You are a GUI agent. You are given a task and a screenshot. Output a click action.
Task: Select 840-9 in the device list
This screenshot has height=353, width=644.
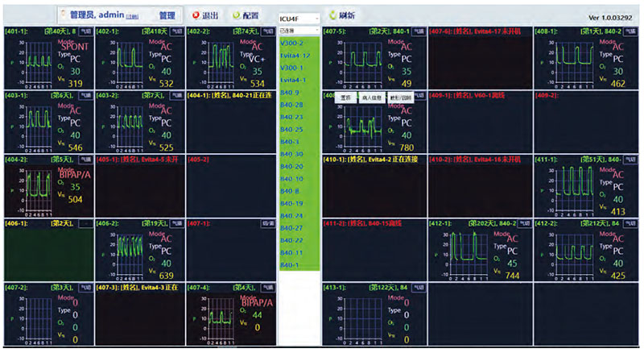[290, 92]
